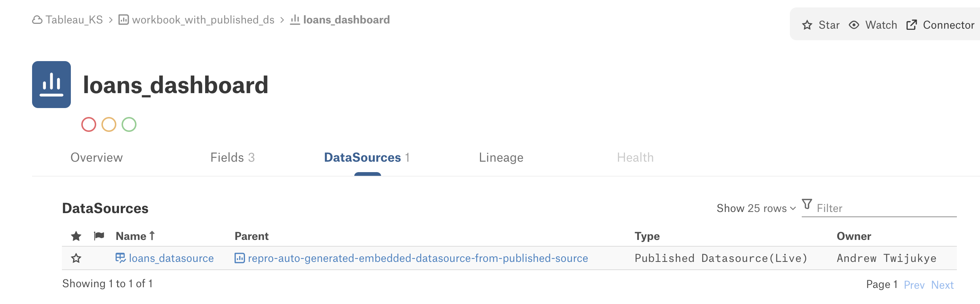Switch to the Fields tab
Screen dimensions: 980x304
pos(232,157)
